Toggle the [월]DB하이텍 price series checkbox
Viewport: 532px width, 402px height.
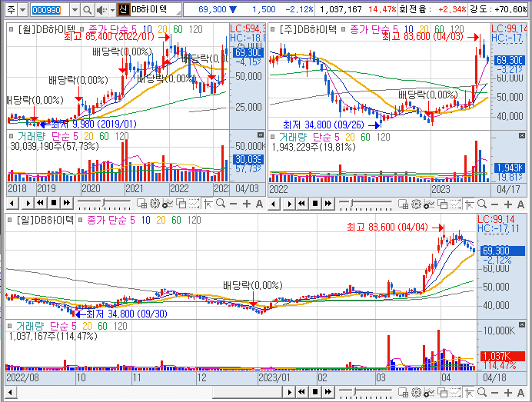coord(11,29)
